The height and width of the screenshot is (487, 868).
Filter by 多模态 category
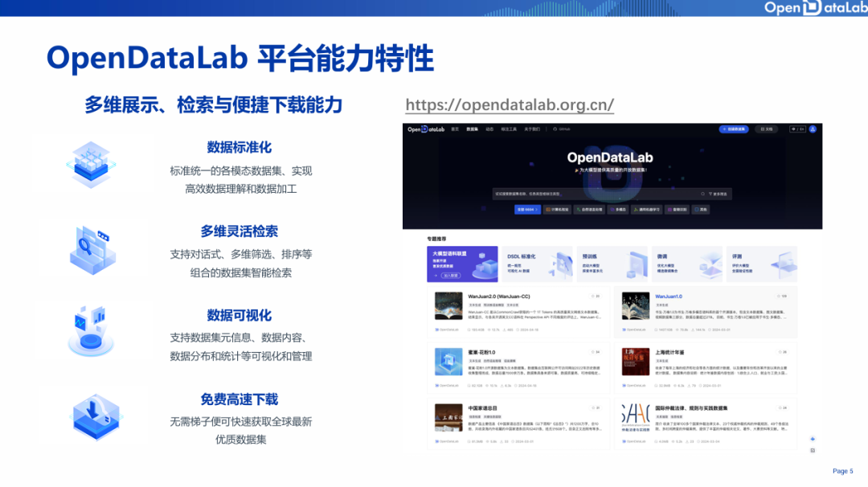(618, 210)
